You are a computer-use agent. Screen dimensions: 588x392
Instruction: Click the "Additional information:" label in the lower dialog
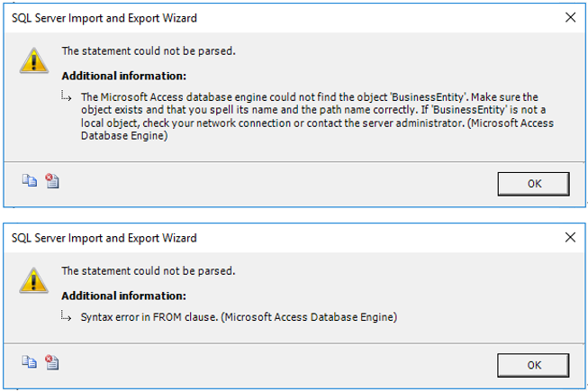pos(124,296)
